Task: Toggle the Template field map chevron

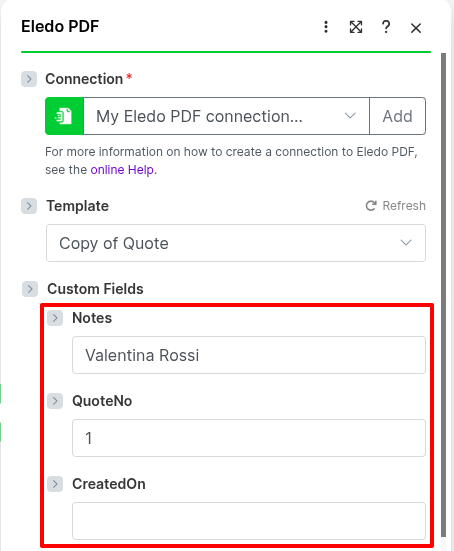Action: 29,206
